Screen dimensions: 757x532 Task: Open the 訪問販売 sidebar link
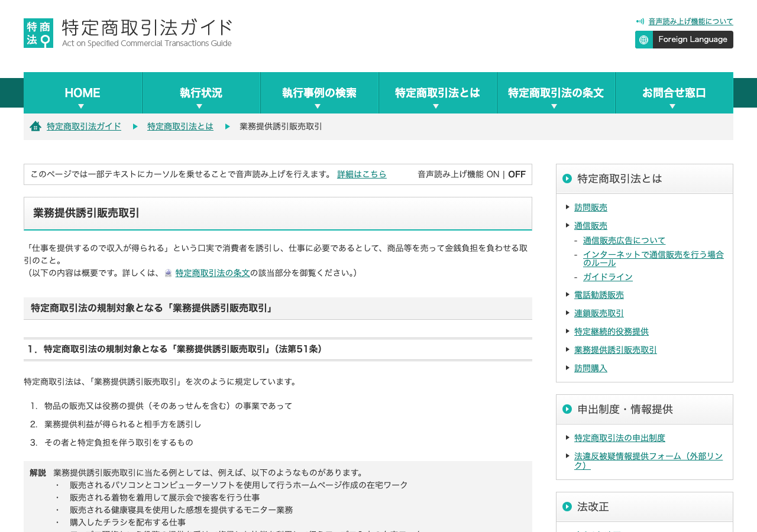click(x=591, y=207)
